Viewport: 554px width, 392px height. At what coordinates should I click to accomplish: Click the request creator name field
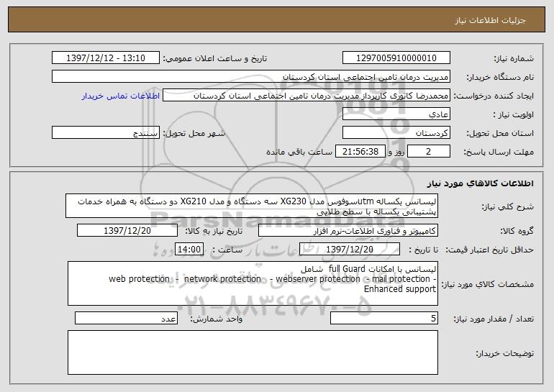tap(306, 96)
